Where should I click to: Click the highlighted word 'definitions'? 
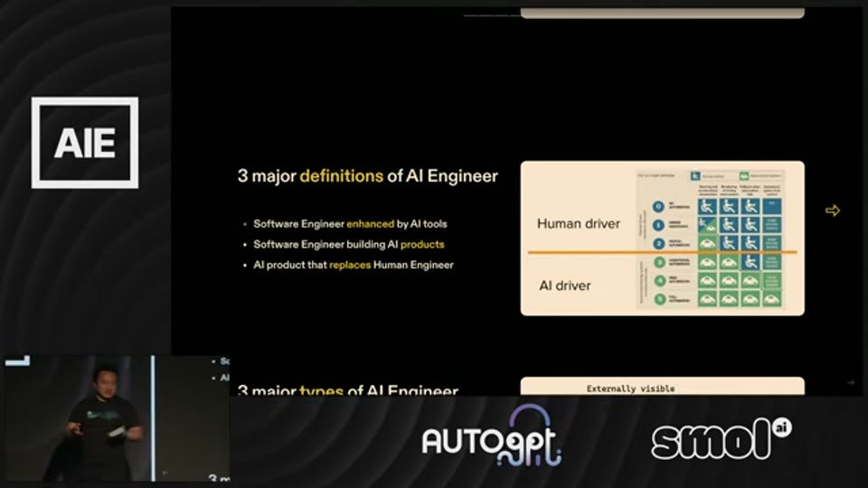click(x=342, y=176)
